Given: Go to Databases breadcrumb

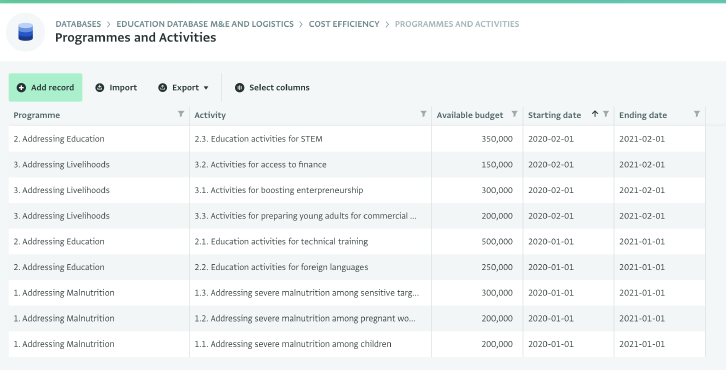Looking at the screenshot, I should click(x=78, y=24).
